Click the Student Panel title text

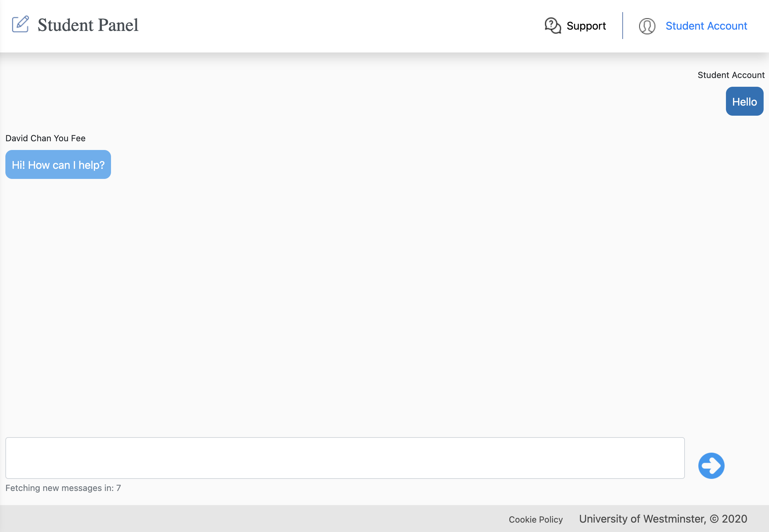click(88, 25)
